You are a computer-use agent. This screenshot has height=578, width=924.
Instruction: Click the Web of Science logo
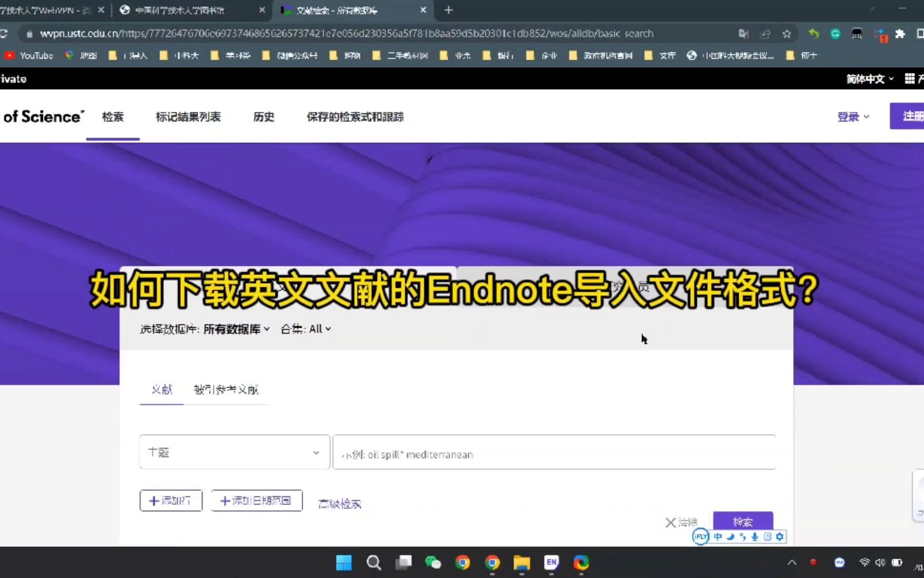[x=43, y=117]
